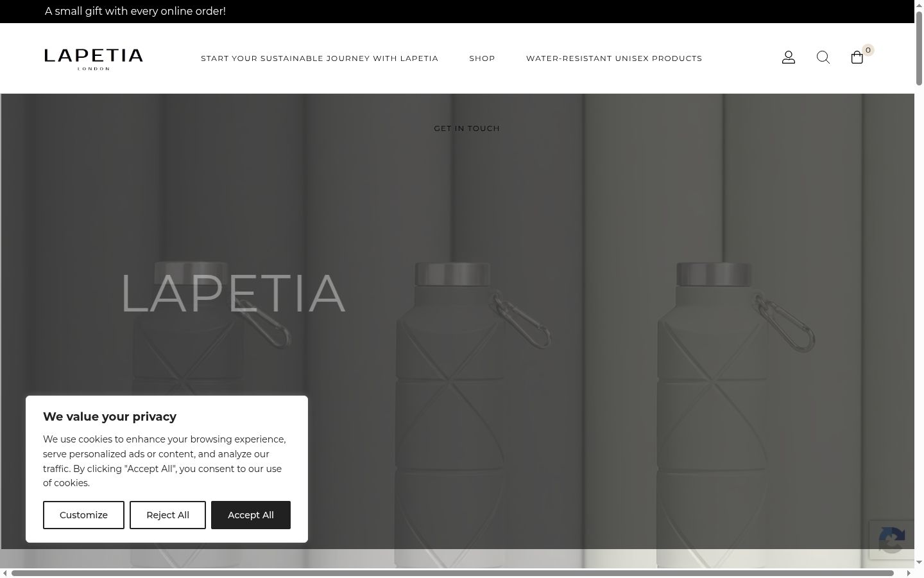Click Reject All cookies button
The width and height of the screenshot is (924, 578).
167,515
